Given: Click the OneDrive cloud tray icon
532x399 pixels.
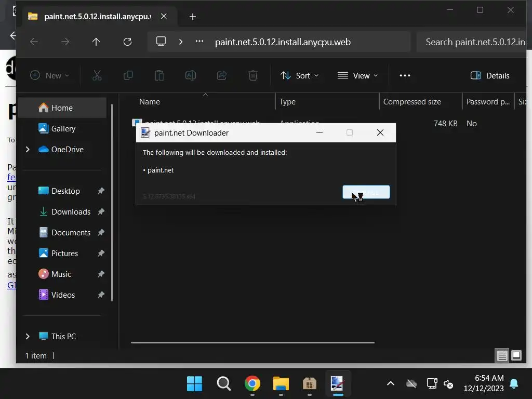Looking at the screenshot, I should click(411, 384).
